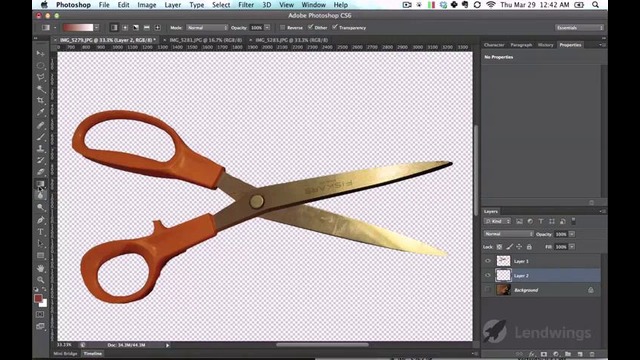Select the Horizontal Type tool
The width and height of the screenshot is (640, 360).
click(x=40, y=232)
